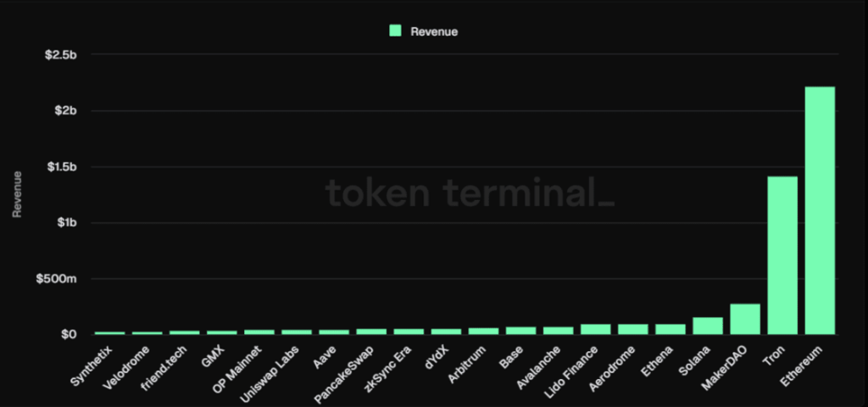
Task: Click the Ethena x-axis label
Action: click(x=657, y=360)
